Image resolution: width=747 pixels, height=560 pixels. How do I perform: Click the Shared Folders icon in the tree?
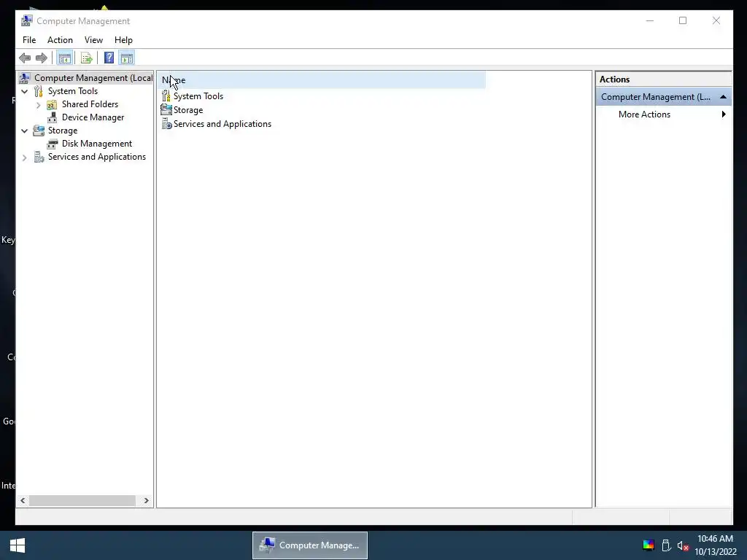click(52, 104)
